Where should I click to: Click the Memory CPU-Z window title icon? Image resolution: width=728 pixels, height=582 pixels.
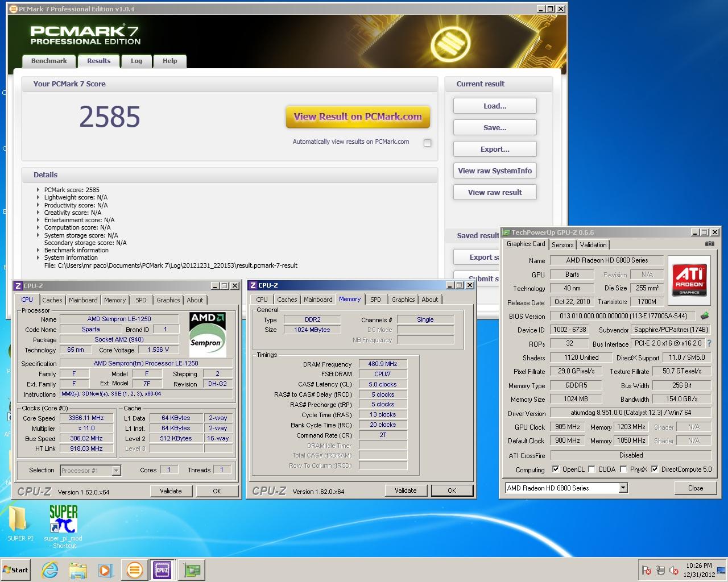coord(253,285)
